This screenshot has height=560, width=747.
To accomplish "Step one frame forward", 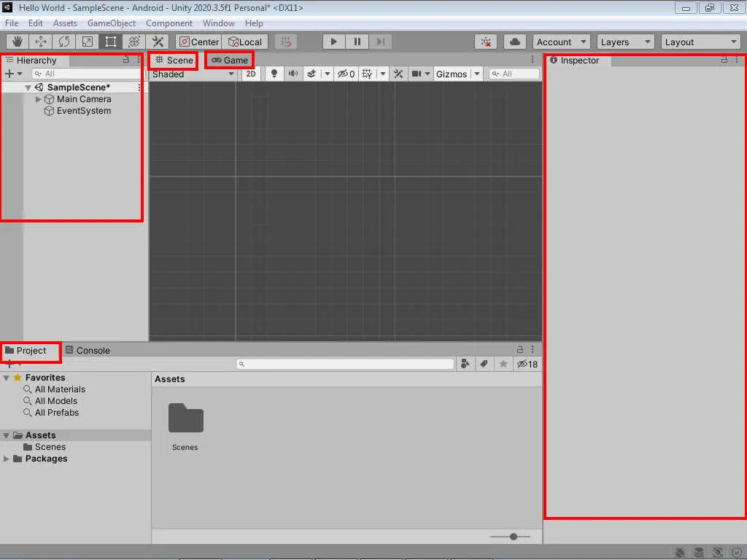I will click(380, 42).
